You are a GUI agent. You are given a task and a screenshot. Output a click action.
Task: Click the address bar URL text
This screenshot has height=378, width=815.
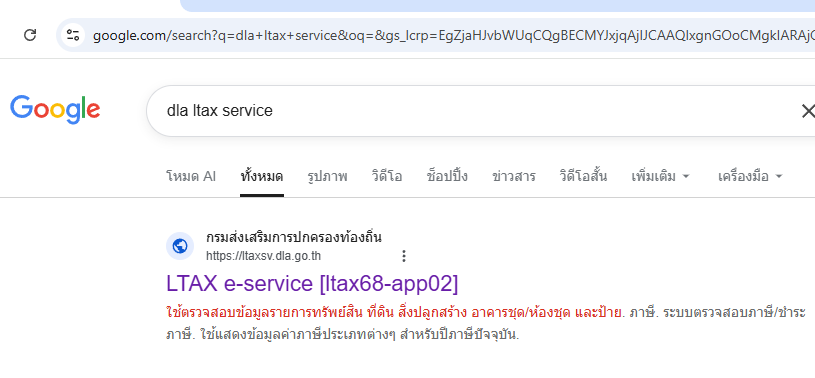tap(453, 36)
